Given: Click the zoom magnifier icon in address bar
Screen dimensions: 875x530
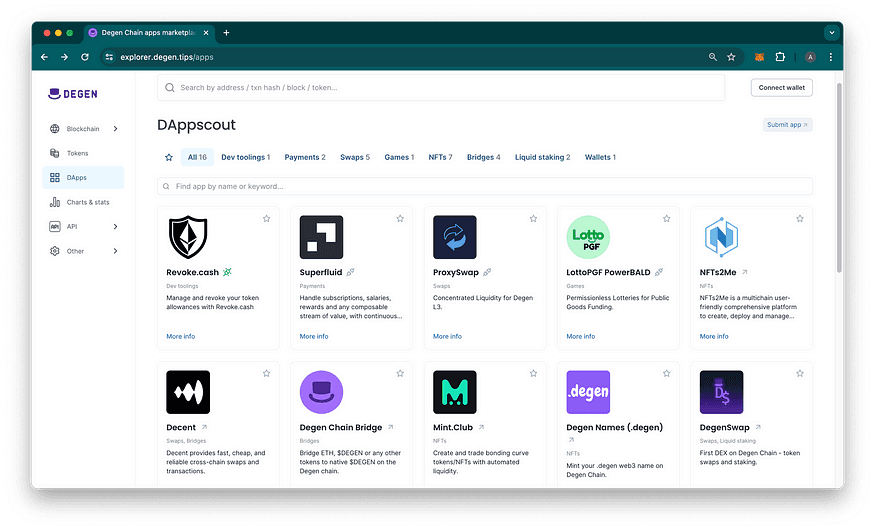Looking at the screenshot, I should pyautogui.click(x=713, y=57).
